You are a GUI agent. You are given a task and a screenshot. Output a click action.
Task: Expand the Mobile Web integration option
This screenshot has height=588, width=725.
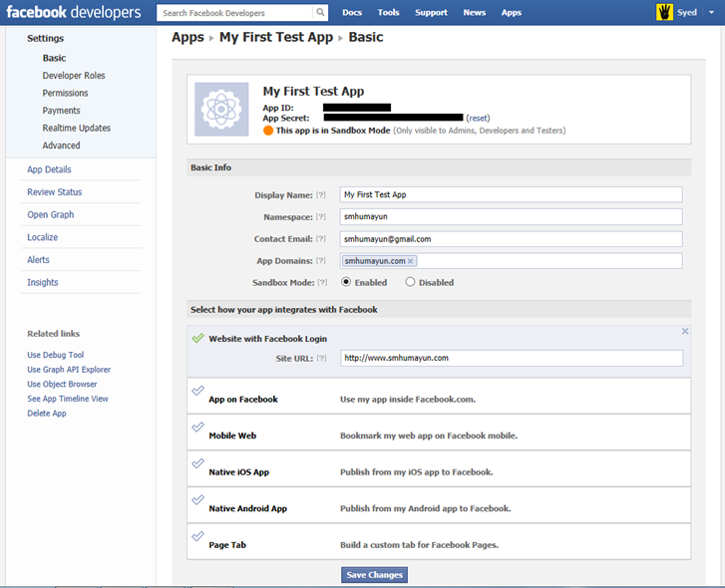click(439, 433)
